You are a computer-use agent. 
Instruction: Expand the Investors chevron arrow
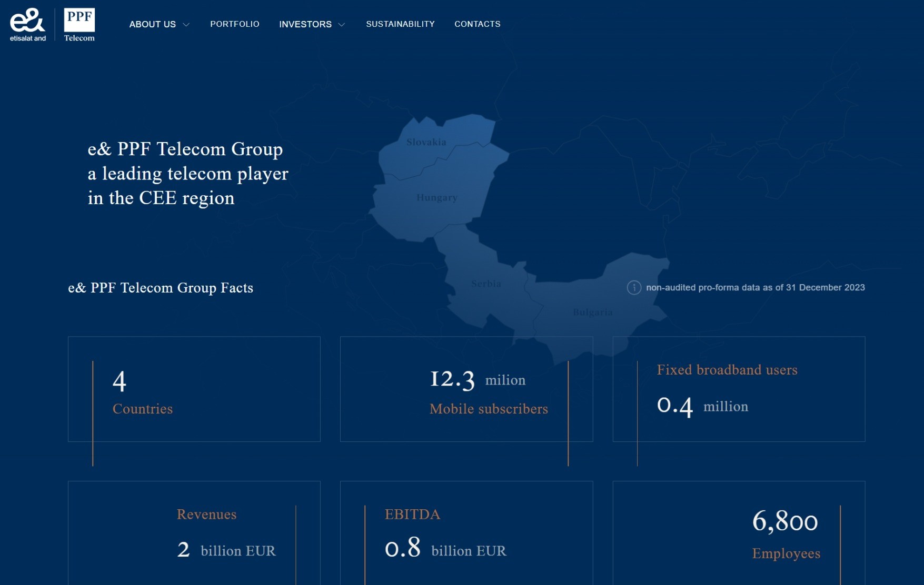click(342, 25)
